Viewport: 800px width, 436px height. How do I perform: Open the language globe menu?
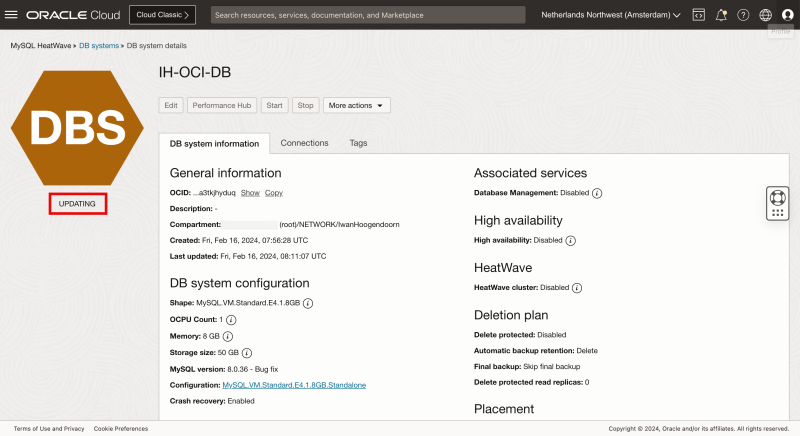tap(765, 15)
